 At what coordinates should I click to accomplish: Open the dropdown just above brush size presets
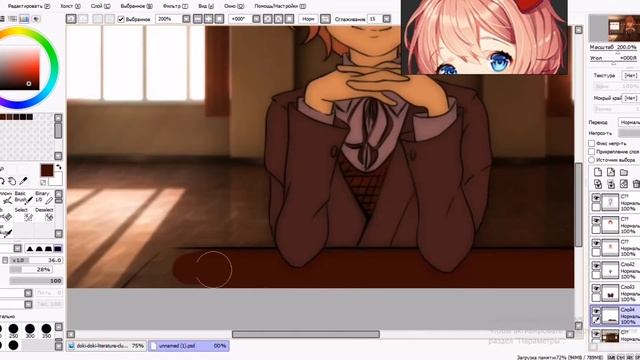tap(28, 304)
